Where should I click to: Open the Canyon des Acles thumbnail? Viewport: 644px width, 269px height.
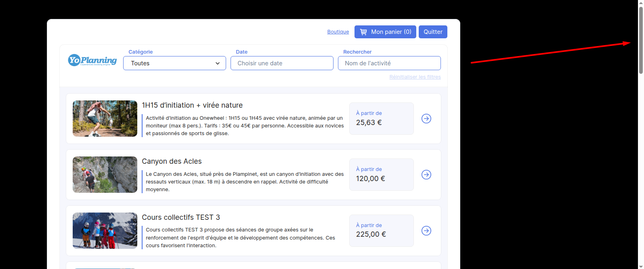[x=105, y=175]
